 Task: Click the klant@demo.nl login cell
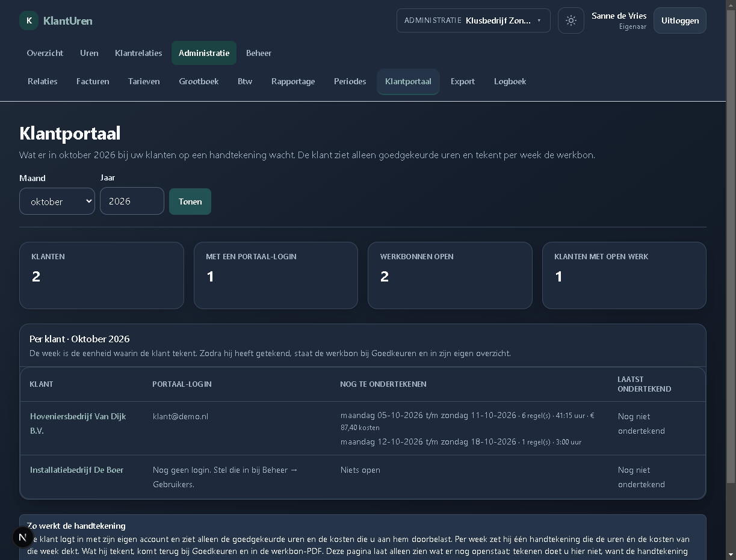[x=181, y=416]
